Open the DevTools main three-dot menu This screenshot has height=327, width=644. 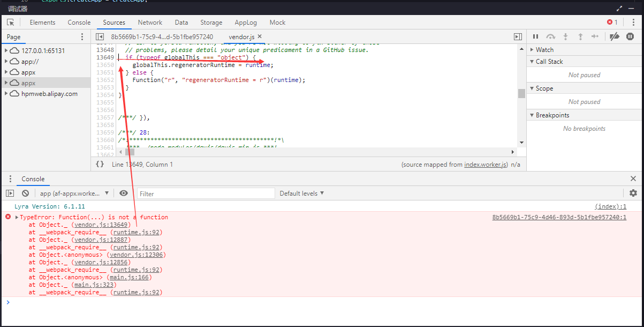pyautogui.click(x=633, y=22)
